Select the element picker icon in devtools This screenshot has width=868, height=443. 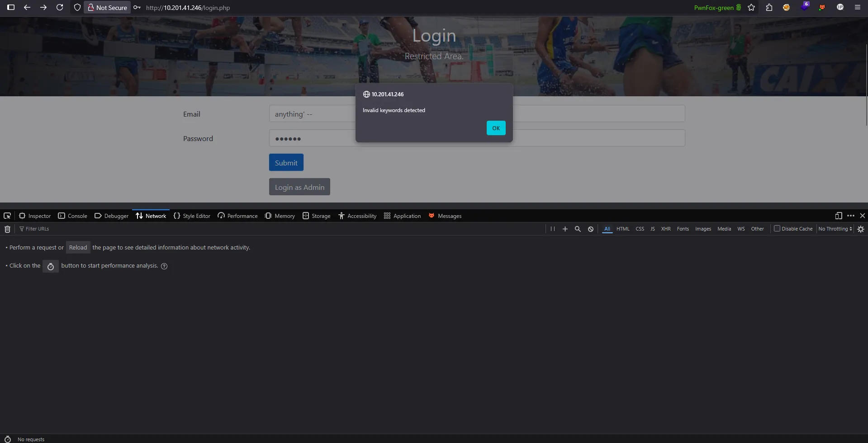pos(7,216)
